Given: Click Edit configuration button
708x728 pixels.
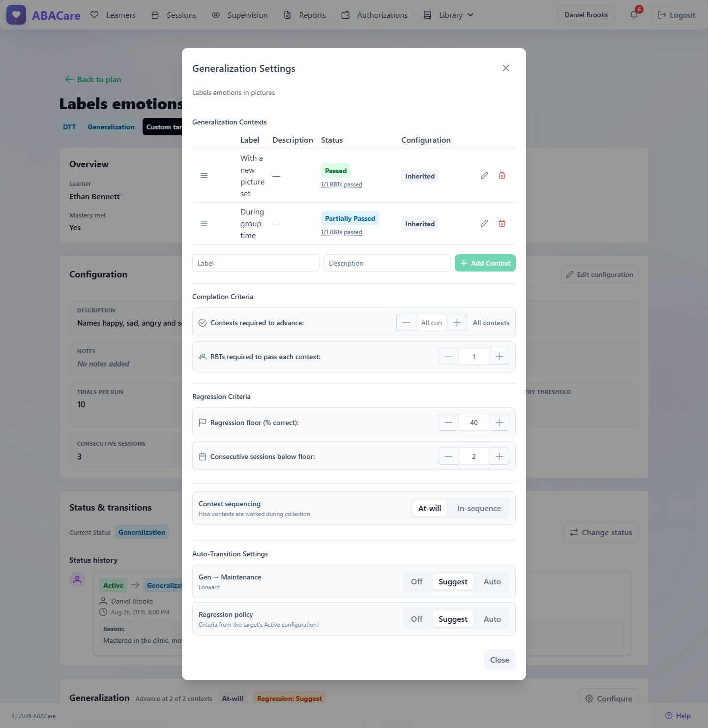Looking at the screenshot, I should (600, 274).
